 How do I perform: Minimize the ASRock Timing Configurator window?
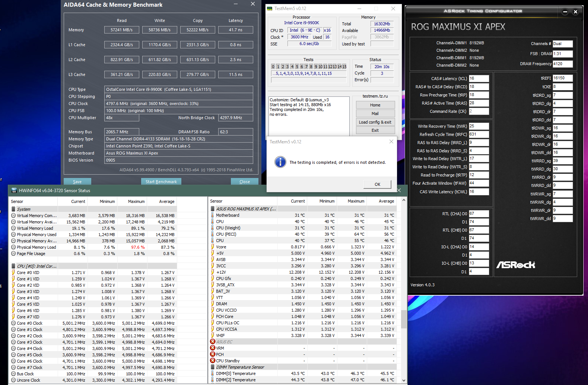(x=565, y=12)
